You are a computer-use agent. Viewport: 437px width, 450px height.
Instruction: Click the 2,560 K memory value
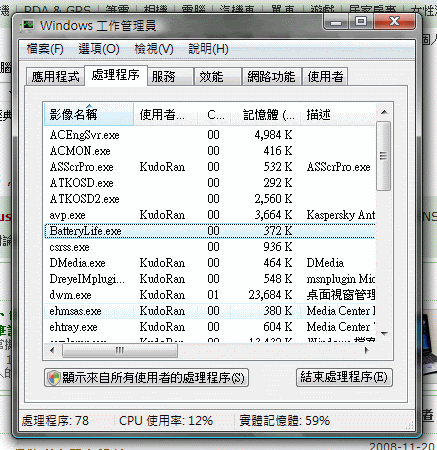(273, 199)
